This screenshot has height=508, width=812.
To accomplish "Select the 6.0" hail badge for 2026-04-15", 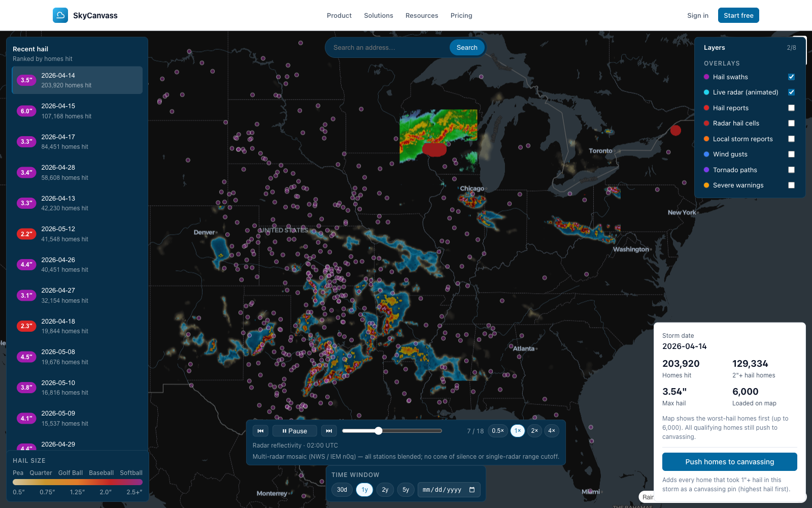I will (26, 111).
